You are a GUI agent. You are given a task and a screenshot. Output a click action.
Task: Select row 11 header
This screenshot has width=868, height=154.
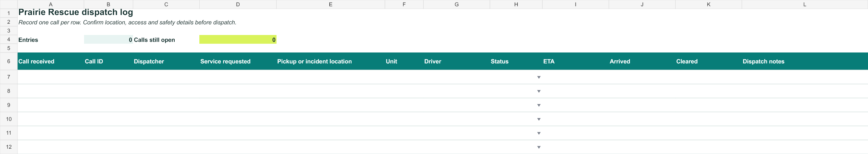(9, 133)
